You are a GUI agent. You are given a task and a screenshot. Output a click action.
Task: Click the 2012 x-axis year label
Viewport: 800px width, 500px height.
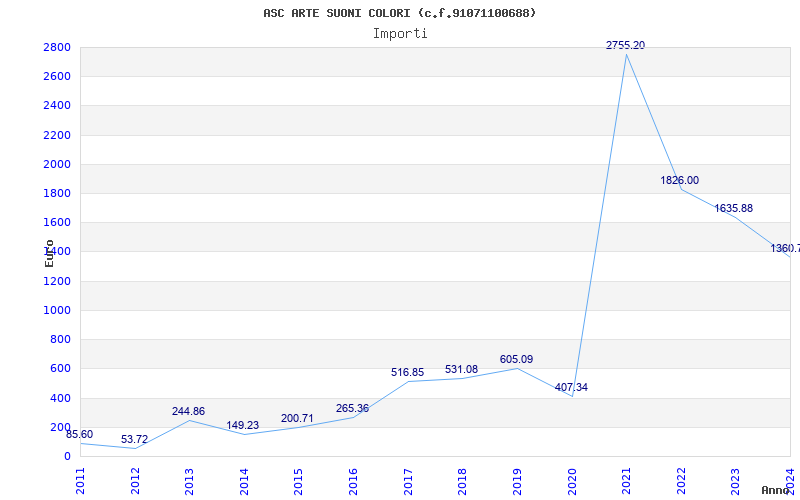click(x=135, y=481)
